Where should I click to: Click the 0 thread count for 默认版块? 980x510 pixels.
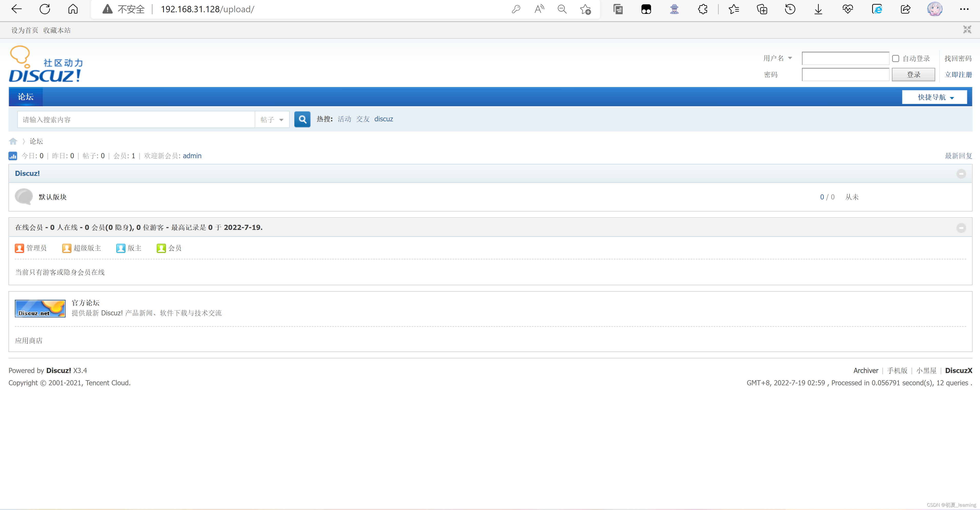(x=822, y=197)
